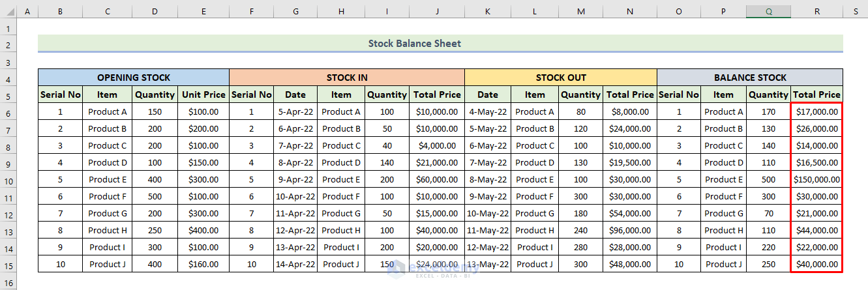Select Opening Stock Product A cell

click(x=108, y=111)
